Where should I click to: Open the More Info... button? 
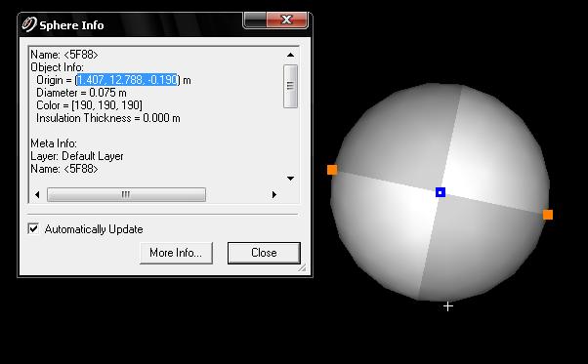pos(176,253)
